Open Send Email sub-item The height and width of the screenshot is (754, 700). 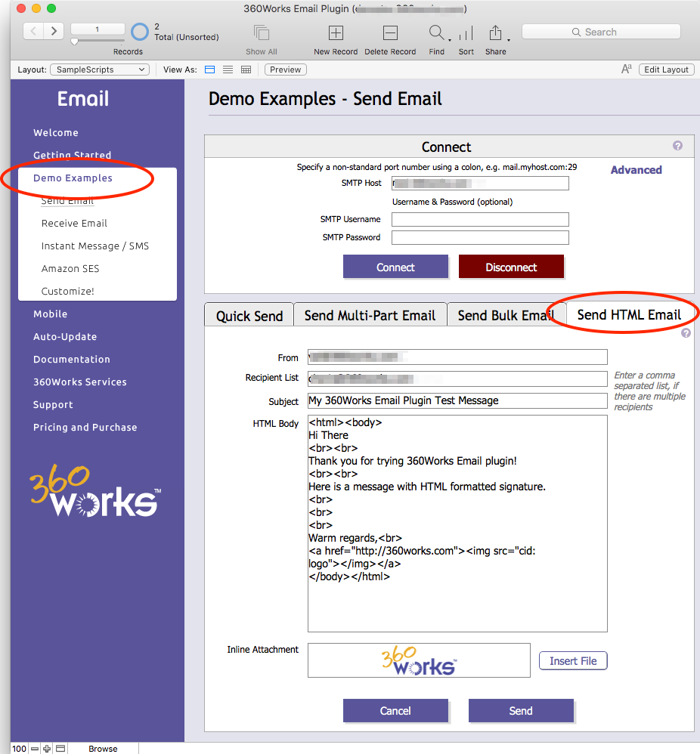coord(67,201)
